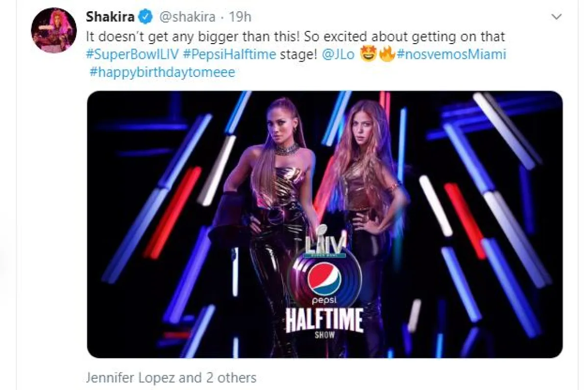Click Shakira's profile avatar picture
Viewport: 588px width, 390px height.
coord(54,30)
